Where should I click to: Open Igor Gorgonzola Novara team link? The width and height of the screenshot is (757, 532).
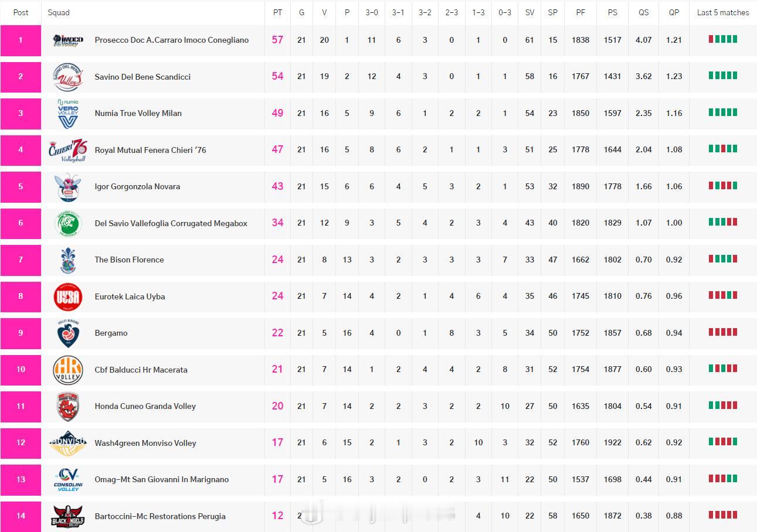click(x=137, y=186)
